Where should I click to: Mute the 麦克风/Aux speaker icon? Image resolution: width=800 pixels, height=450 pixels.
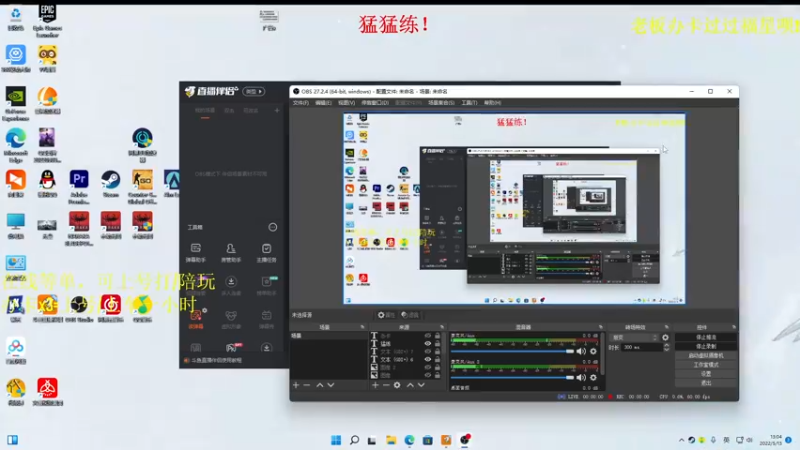click(x=581, y=351)
